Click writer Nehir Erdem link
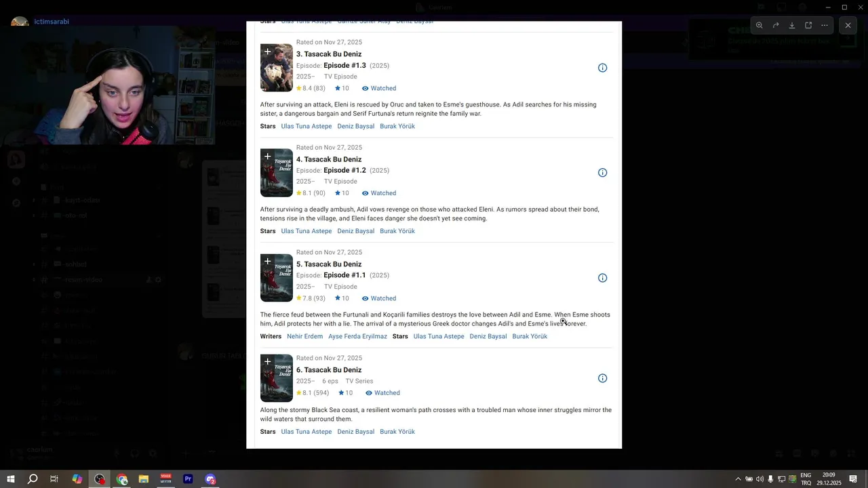Image resolution: width=868 pixels, height=488 pixels. 304,336
